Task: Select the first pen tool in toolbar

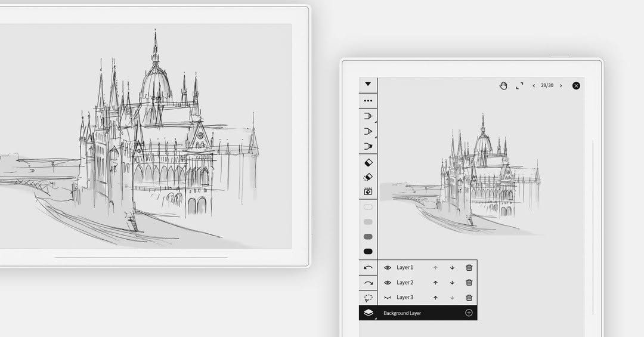Action: 369,116
